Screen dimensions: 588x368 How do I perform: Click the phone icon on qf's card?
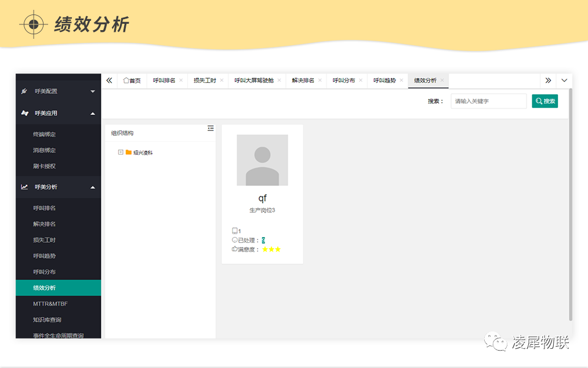(234, 231)
